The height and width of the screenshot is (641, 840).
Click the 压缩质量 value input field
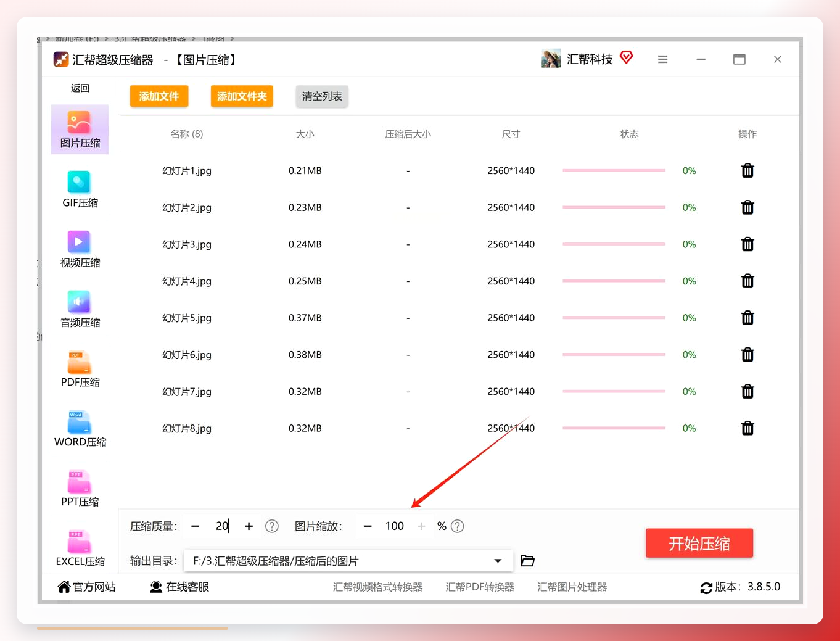coord(222,526)
